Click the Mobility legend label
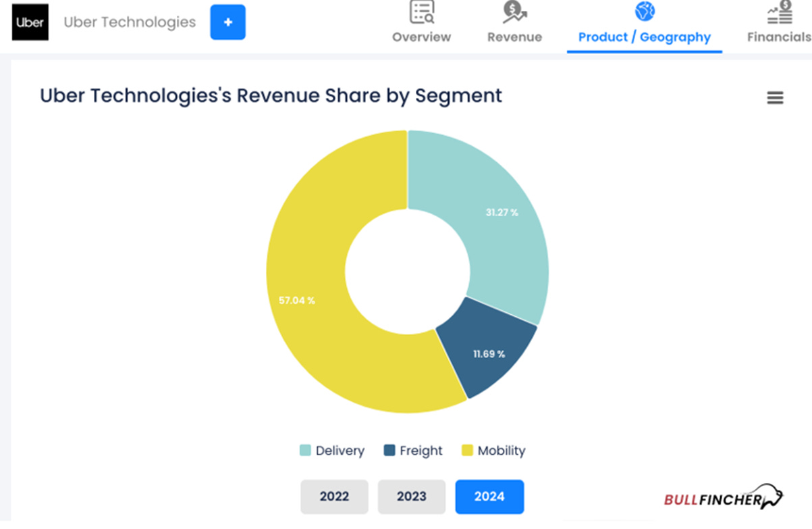 point(502,451)
